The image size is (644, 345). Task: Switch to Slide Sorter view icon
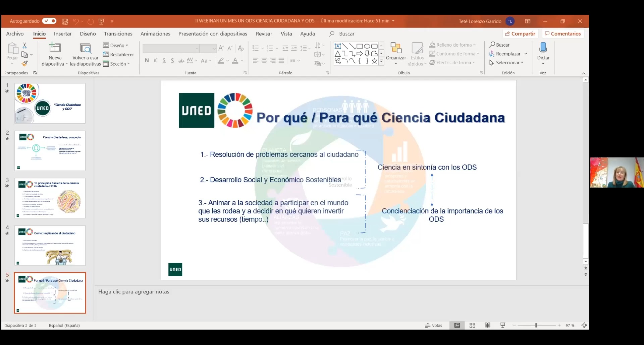(472, 325)
